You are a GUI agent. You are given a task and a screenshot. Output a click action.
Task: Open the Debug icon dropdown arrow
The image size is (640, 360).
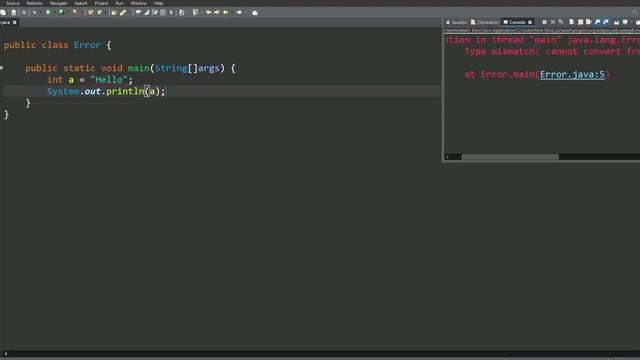tap(40, 13)
